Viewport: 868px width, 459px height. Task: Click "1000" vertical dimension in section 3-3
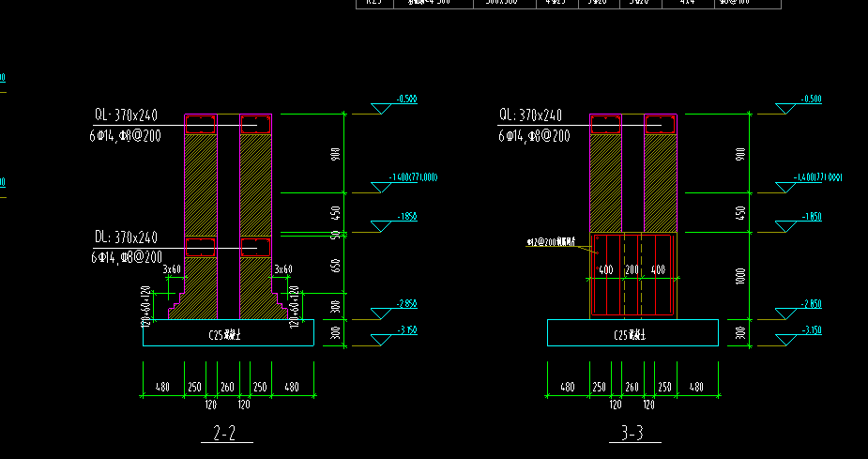741,276
